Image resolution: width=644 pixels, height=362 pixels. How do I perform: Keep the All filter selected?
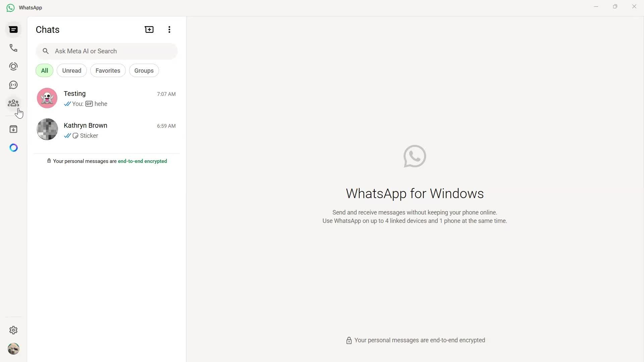[x=44, y=70]
